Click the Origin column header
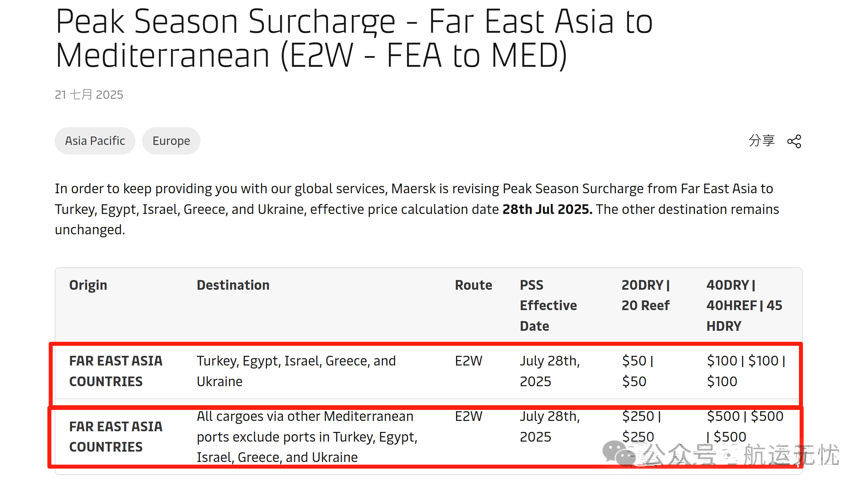868x490 pixels. (x=88, y=285)
